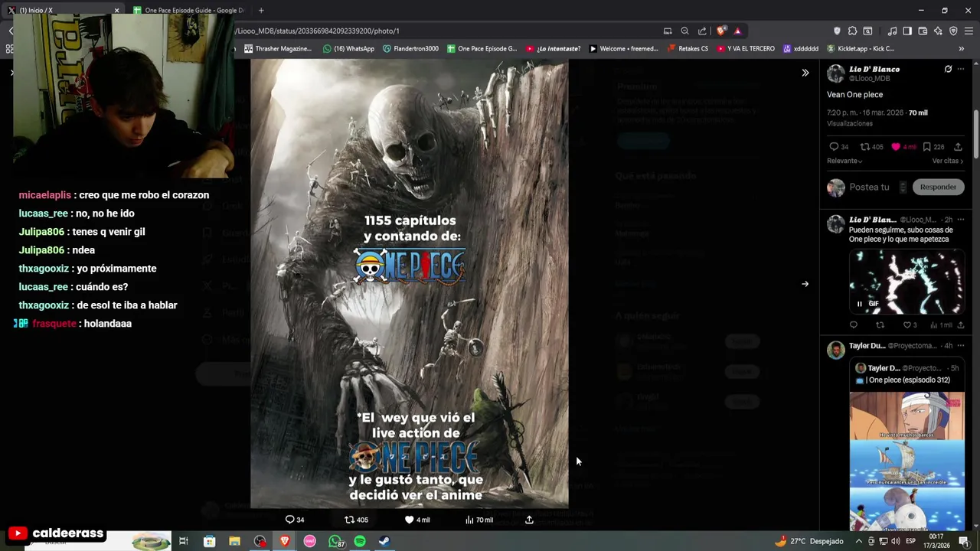
Task: Open the music note playlist icon
Action: (892, 31)
